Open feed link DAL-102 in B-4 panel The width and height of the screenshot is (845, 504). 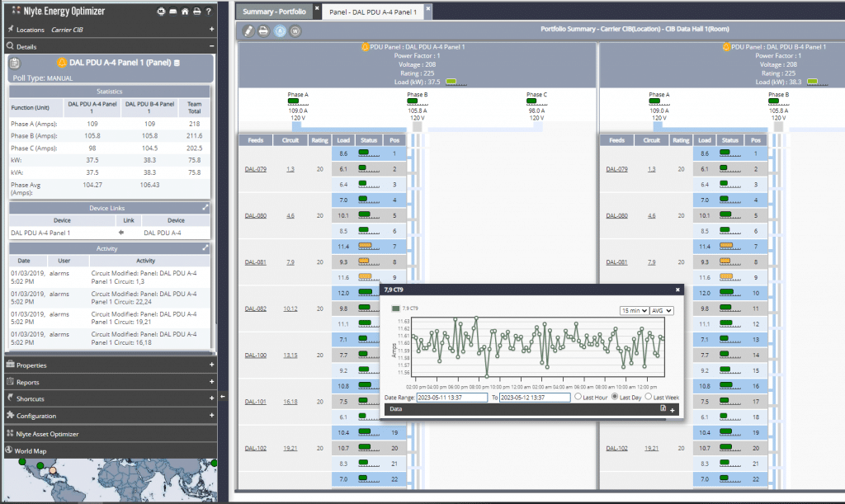pos(616,448)
